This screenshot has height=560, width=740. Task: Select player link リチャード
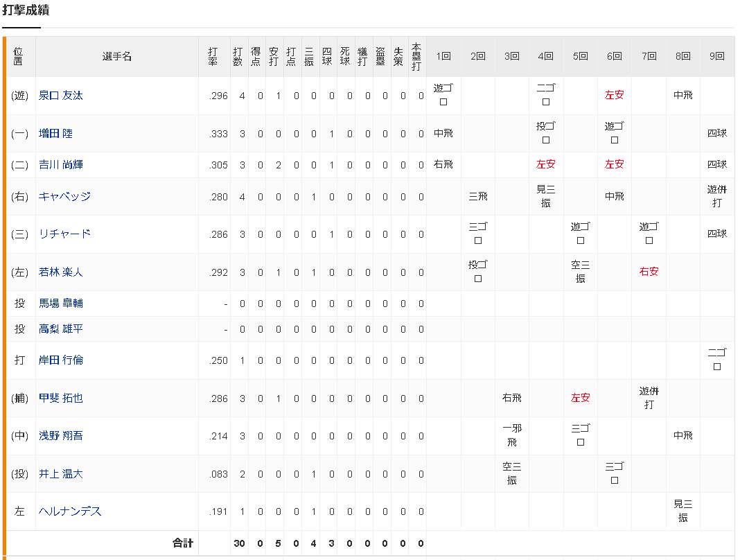tap(64, 234)
